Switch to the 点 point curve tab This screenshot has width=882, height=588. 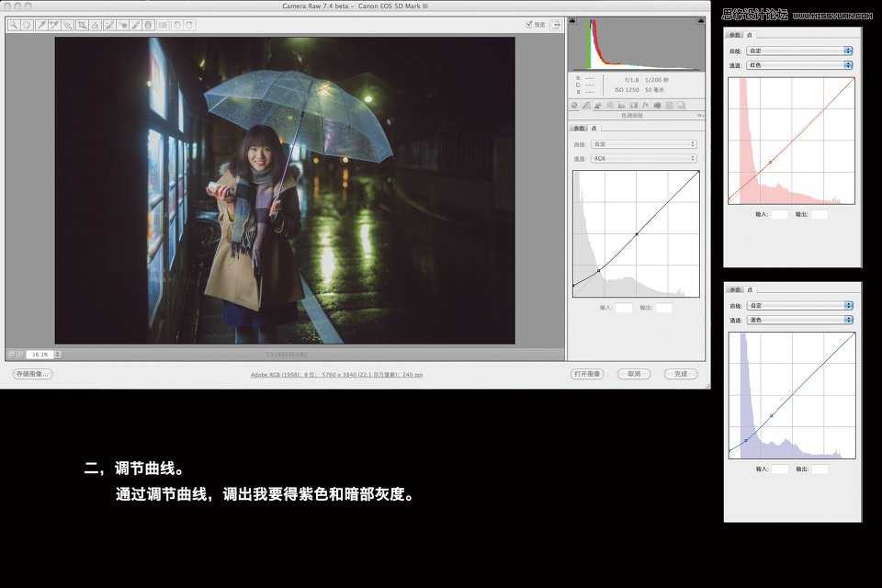click(x=594, y=129)
